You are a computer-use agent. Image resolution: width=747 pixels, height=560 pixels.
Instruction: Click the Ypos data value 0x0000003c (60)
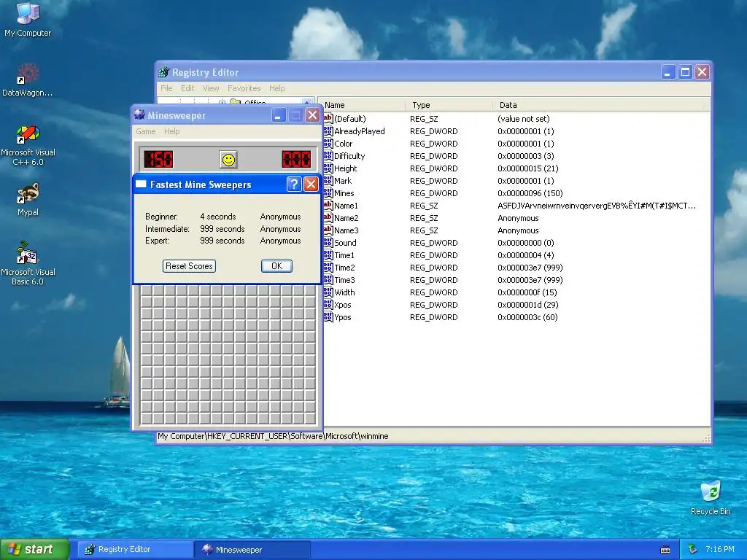click(527, 317)
